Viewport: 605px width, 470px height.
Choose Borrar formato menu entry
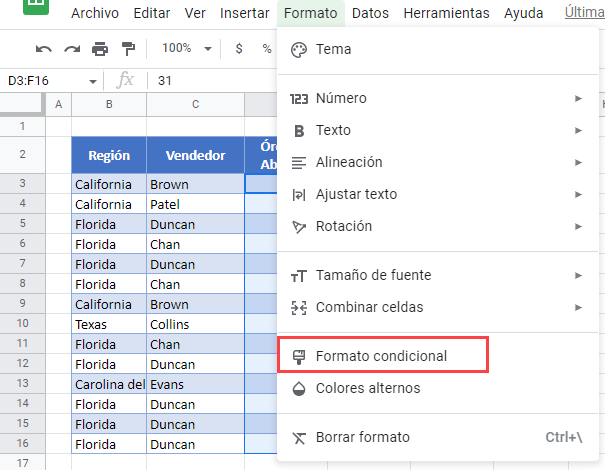point(438,438)
